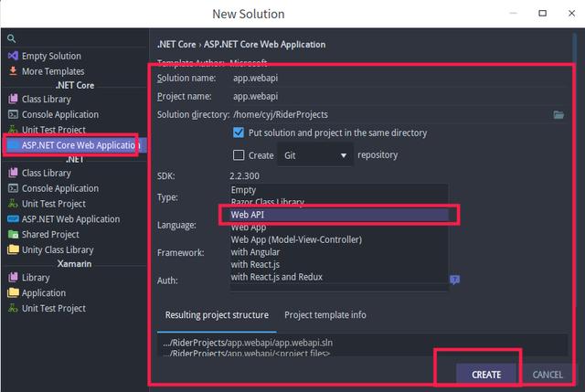Viewport: 585px width, 392px height.
Task: Select the Shared Project folder icon
Action: click(13, 235)
